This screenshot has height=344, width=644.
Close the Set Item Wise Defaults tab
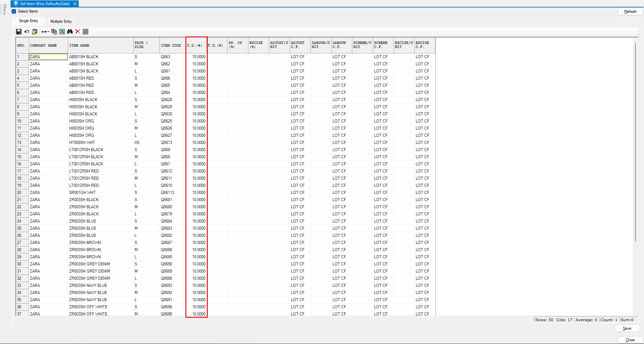[x=75, y=4]
